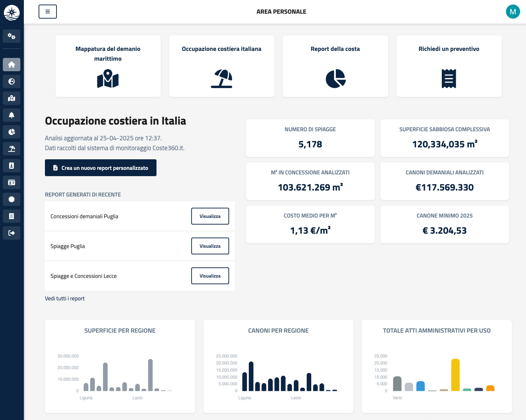Click the notifications bell icon
526x420 pixels.
pyautogui.click(x=12, y=115)
